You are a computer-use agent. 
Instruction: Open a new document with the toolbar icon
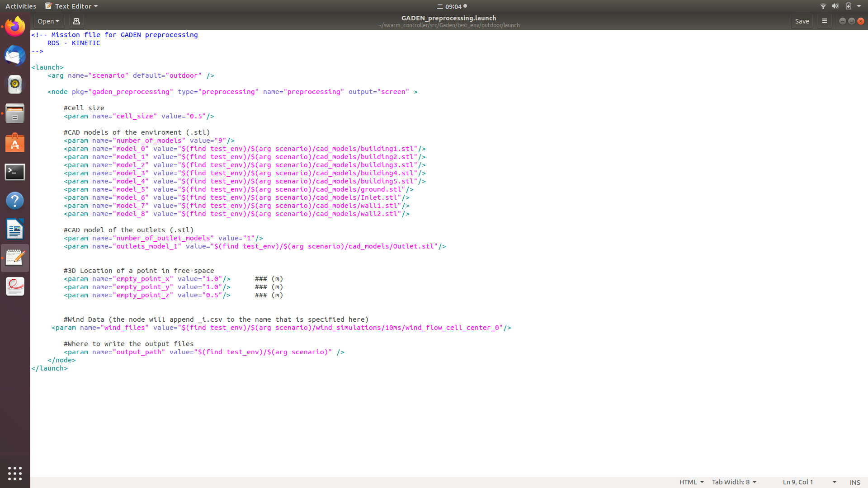76,21
